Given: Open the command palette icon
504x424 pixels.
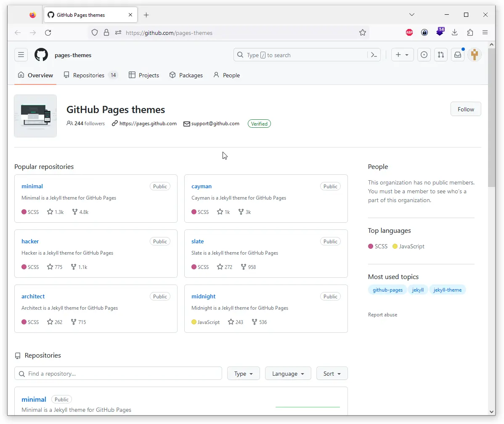Looking at the screenshot, I should [x=374, y=55].
